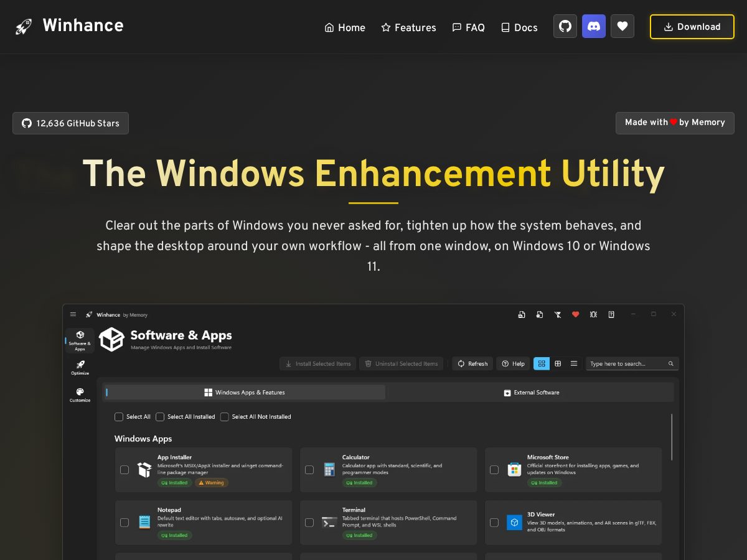Screen dimensions: 747x560
Task: Switch to list view icon
Action: [x=574, y=363]
